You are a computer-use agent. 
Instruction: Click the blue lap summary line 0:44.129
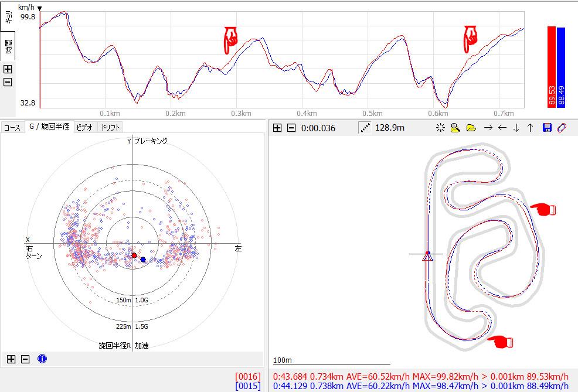(x=420, y=386)
